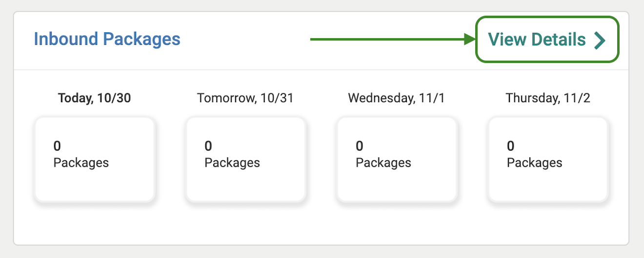Viewport: 644px width, 258px height.
Task: Click the chevron arrow beside View Details
Action: coord(600,40)
